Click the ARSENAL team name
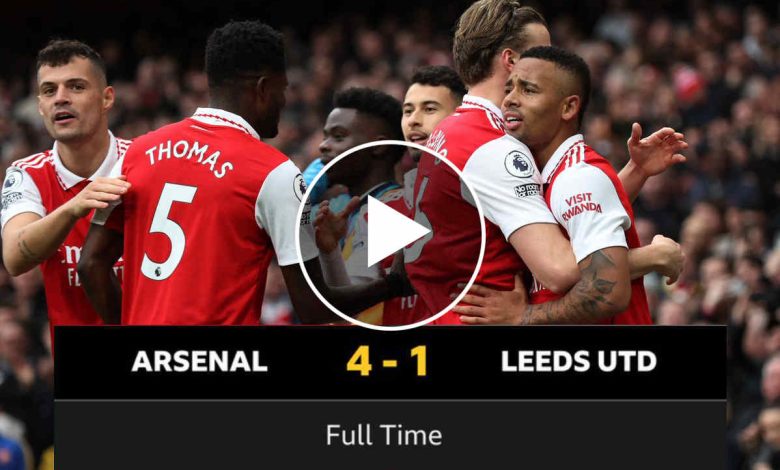The height and width of the screenshot is (470, 780). click(x=199, y=362)
